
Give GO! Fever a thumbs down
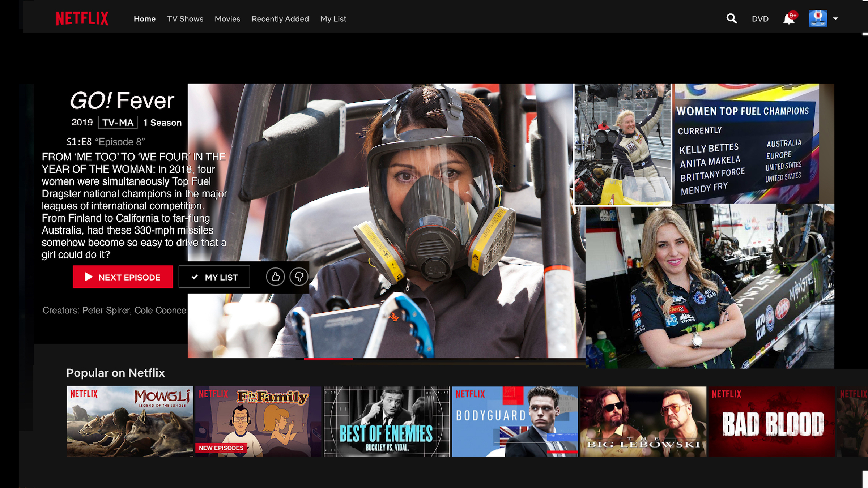tap(299, 277)
